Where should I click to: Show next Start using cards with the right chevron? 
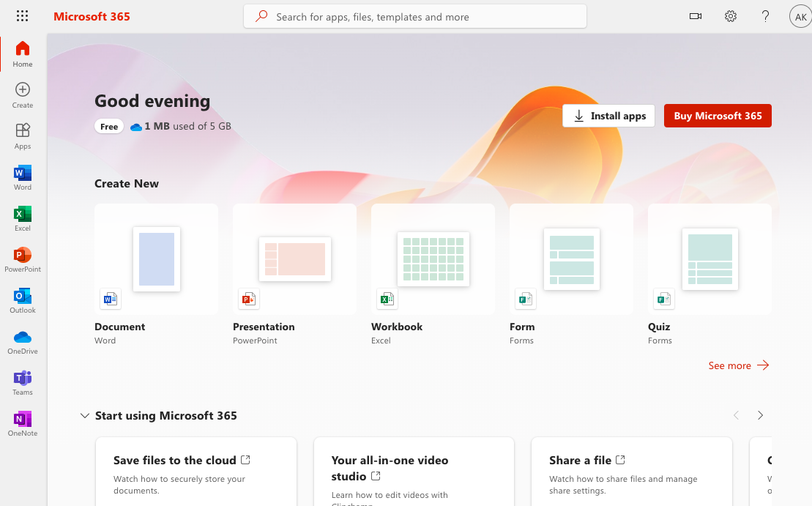click(x=760, y=415)
